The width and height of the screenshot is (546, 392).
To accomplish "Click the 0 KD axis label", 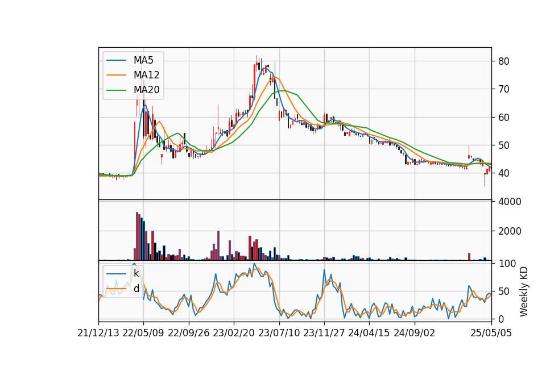I will tap(501, 319).
